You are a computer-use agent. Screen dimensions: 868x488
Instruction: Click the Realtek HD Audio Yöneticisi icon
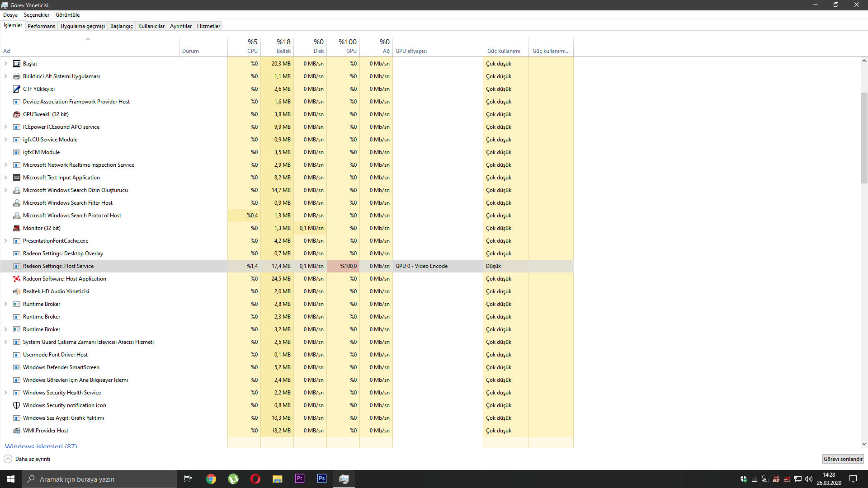17,291
